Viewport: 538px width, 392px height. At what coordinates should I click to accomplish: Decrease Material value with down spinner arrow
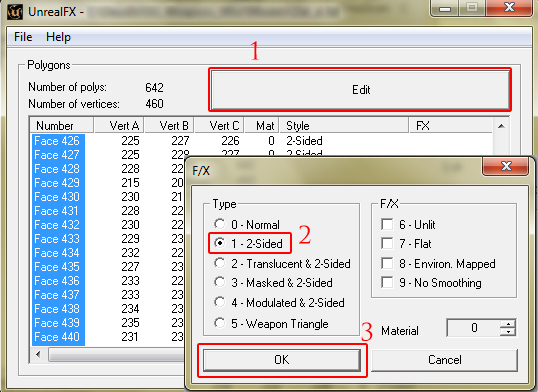(508, 332)
